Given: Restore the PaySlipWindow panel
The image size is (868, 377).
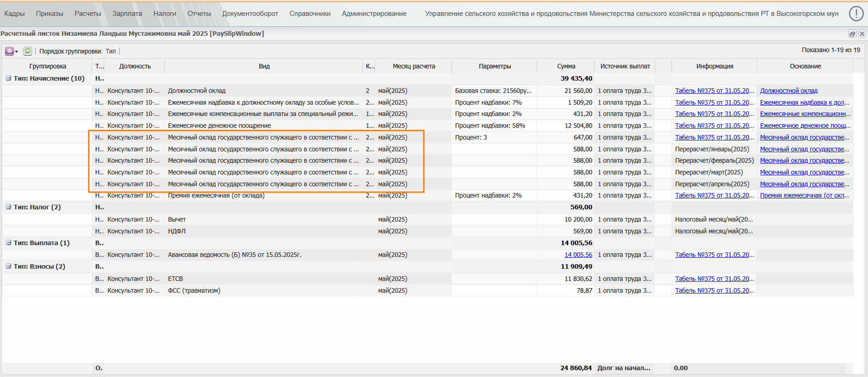Looking at the screenshot, I should click(852, 34).
